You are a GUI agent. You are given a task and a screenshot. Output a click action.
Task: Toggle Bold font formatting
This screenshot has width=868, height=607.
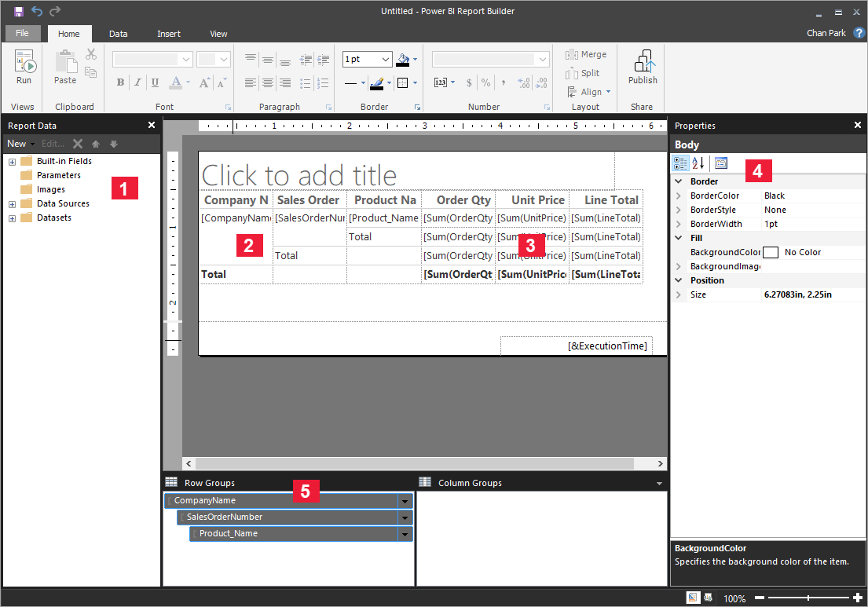coord(120,83)
